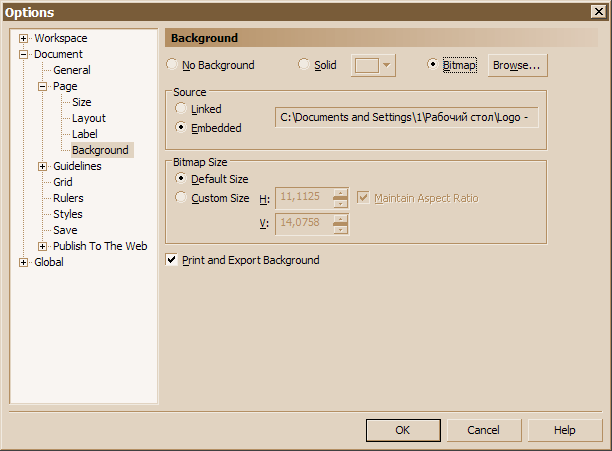612x451 pixels.
Task: Select Size in the Page tree
Action: (x=82, y=102)
